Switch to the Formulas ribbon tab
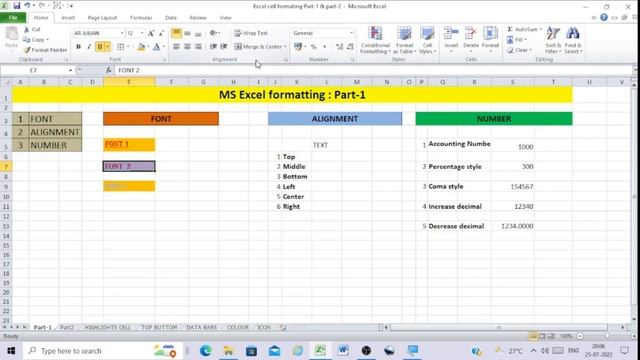Viewport: 640px width, 360px height. coord(141,18)
